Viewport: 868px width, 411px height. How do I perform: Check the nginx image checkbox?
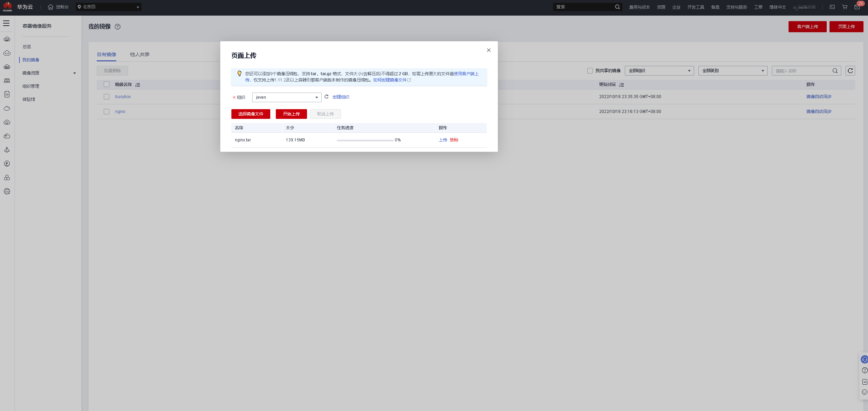[107, 112]
